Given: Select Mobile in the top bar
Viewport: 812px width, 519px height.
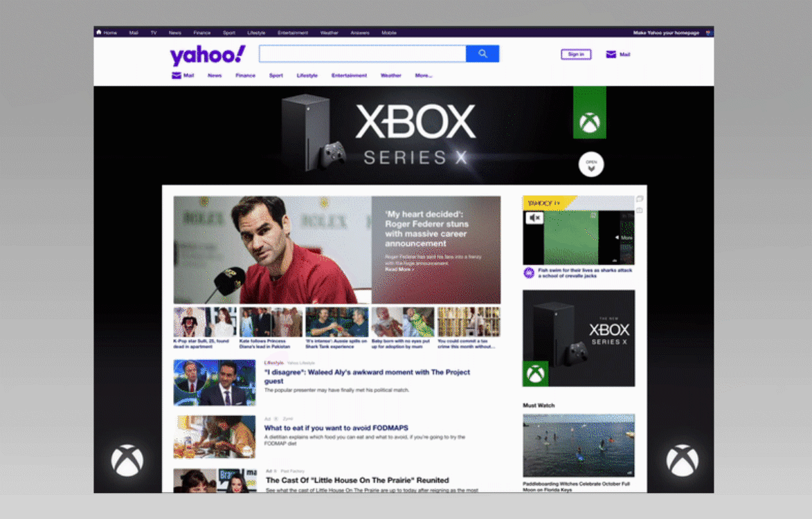Looking at the screenshot, I should pos(389,33).
